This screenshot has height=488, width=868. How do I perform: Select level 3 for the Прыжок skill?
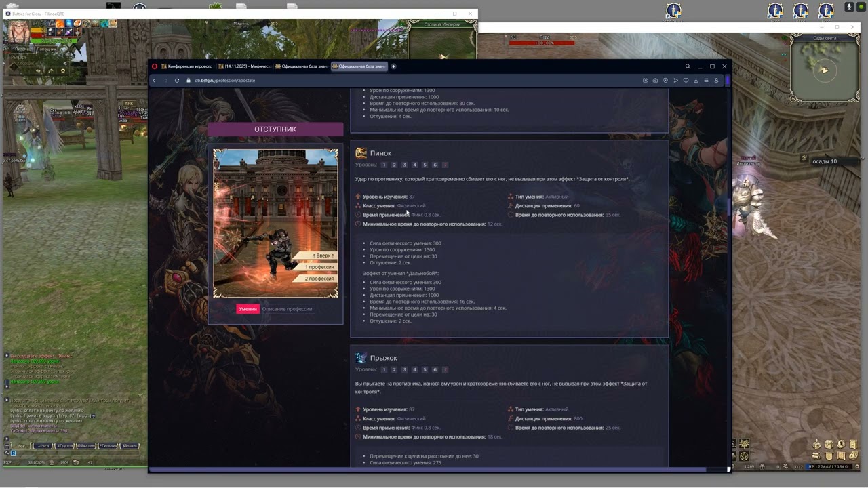click(x=404, y=369)
